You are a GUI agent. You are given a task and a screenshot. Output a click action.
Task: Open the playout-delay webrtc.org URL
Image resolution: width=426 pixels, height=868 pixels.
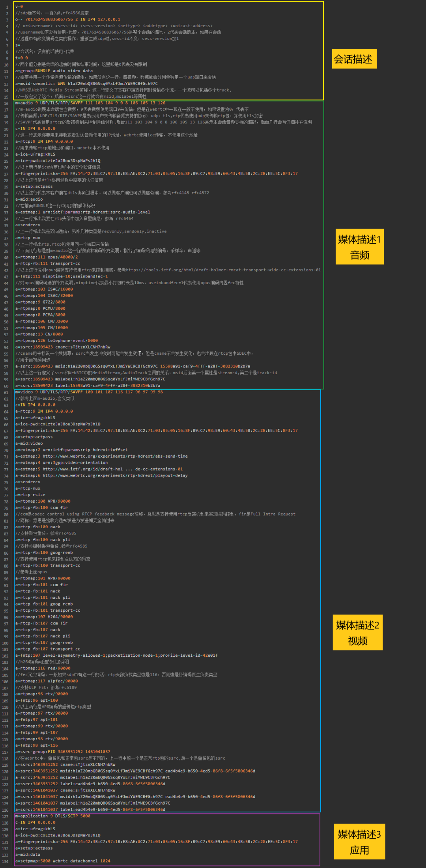point(115,475)
